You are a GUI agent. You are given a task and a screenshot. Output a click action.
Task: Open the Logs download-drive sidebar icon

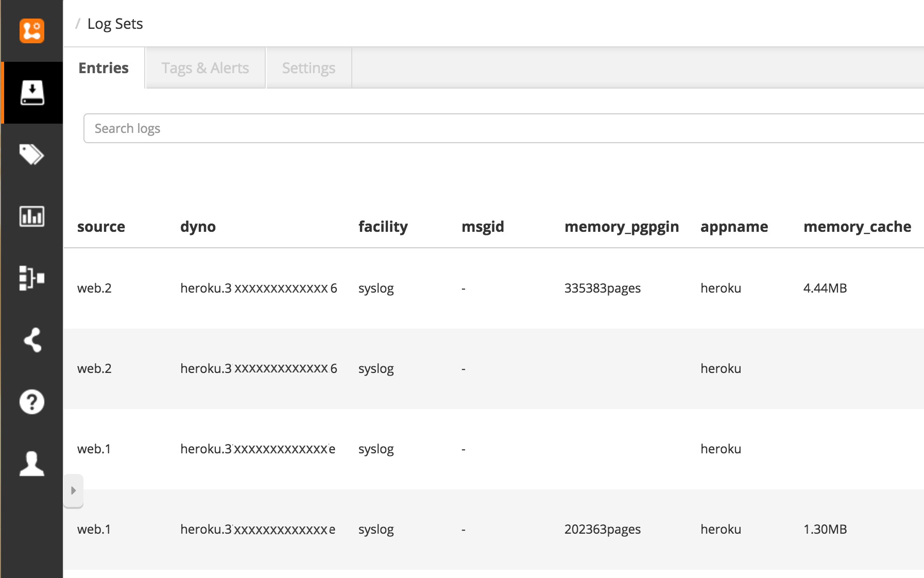click(x=32, y=93)
